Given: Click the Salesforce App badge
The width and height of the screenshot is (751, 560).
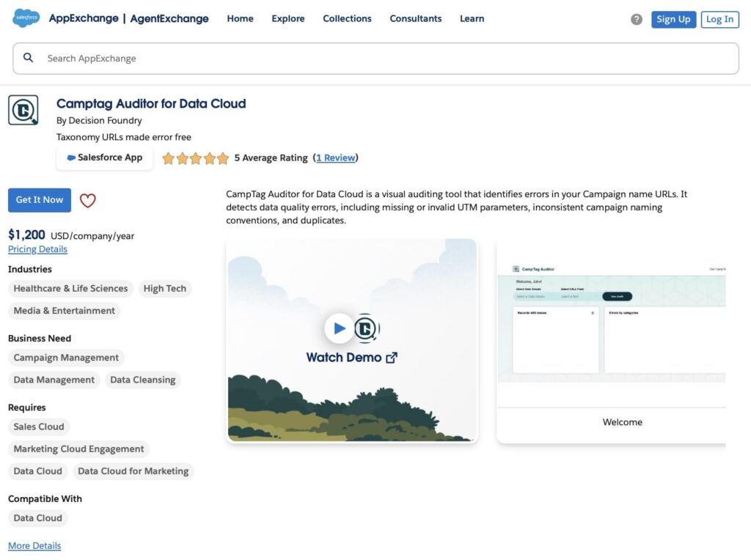Looking at the screenshot, I should click(104, 158).
